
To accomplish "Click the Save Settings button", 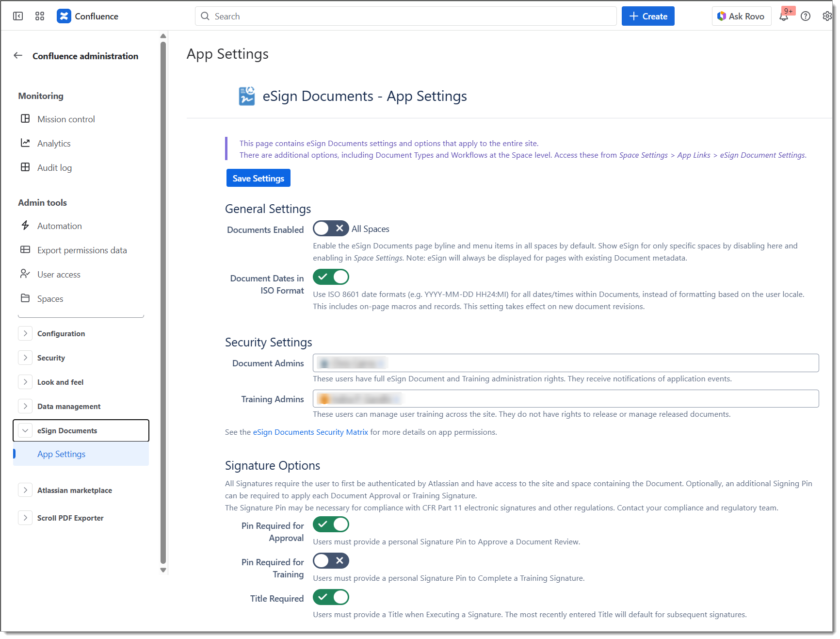I will (x=258, y=178).
